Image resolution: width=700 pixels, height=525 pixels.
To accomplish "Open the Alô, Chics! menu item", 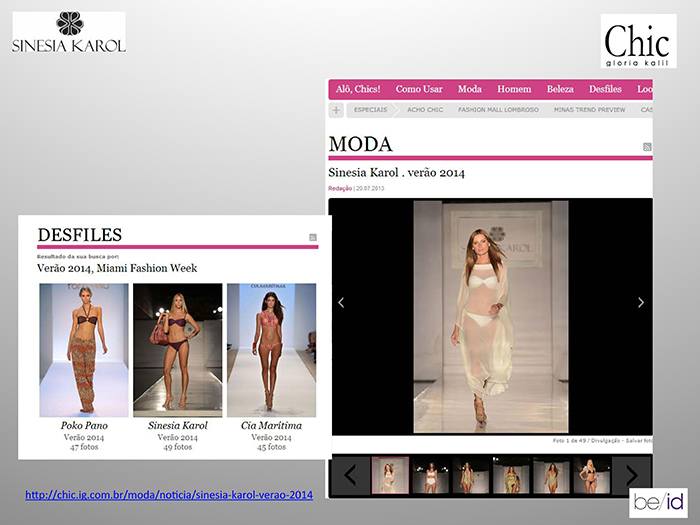I will (x=358, y=89).
